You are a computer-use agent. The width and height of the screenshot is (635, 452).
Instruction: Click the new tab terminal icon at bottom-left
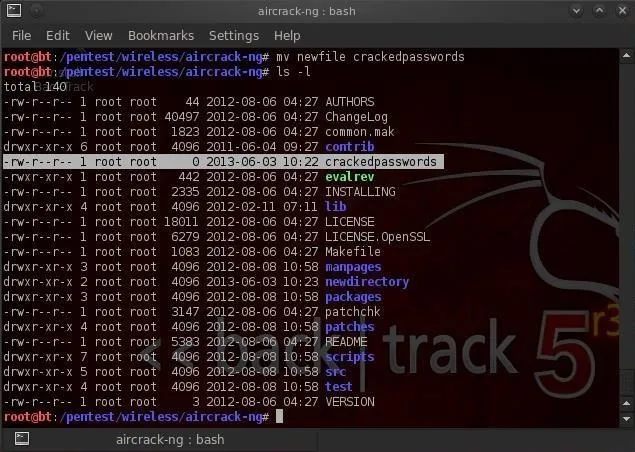pyautogui.click(x=22, y=439)
